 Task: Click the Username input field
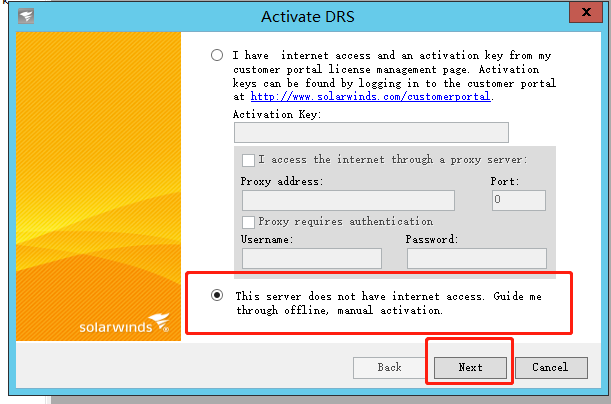point(312,258)
